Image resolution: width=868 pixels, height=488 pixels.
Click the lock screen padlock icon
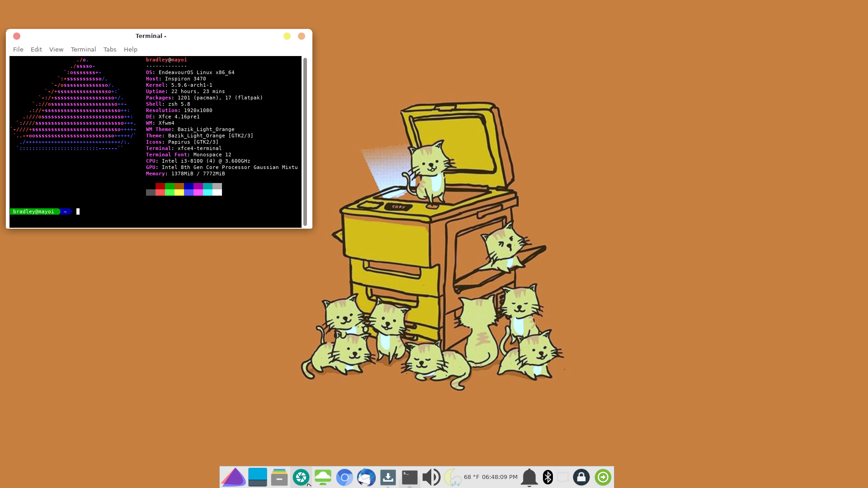[x=581, y=477]
